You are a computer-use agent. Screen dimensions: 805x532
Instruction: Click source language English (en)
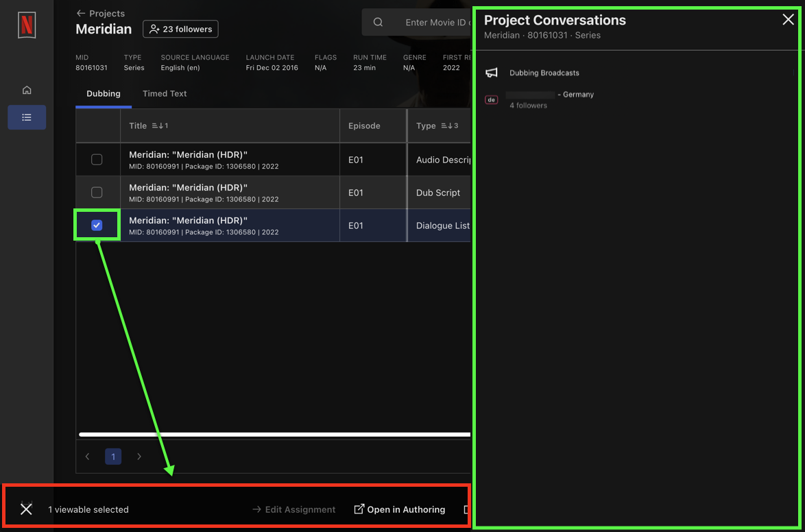pyautogui.click(x=180, y=68)
